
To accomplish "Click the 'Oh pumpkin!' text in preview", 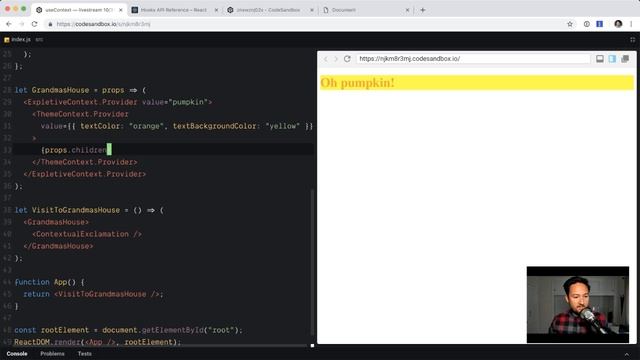I will coord(357,82).
